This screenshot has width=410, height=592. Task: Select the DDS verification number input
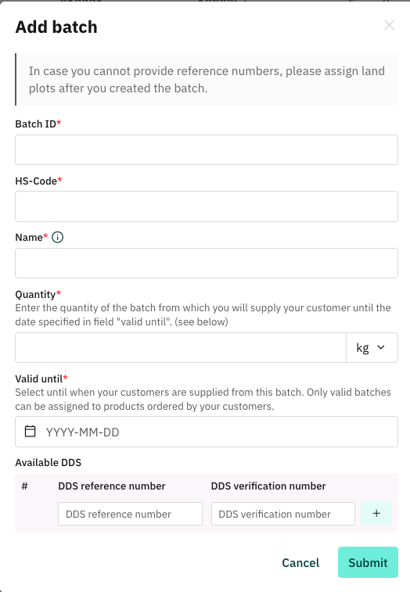point(283,514)
